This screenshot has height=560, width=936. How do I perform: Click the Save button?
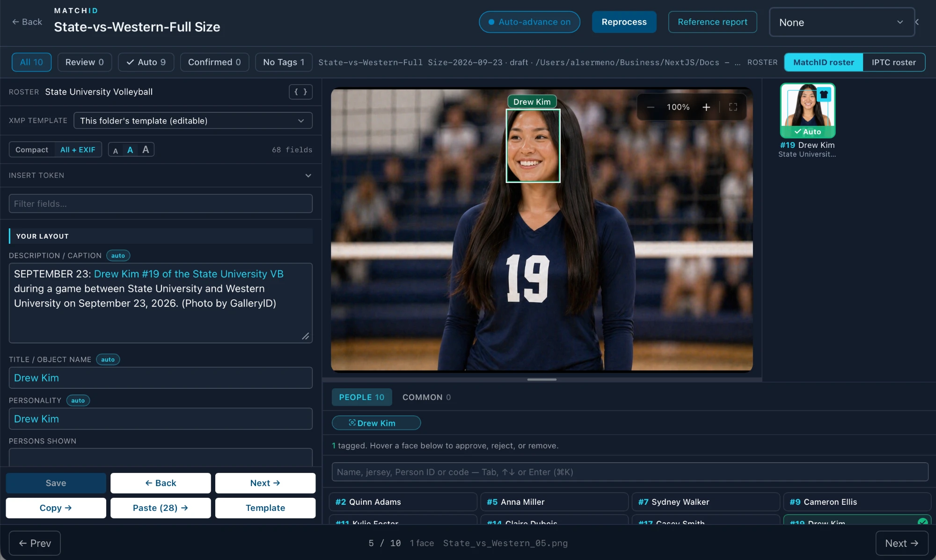coord(56,483)
